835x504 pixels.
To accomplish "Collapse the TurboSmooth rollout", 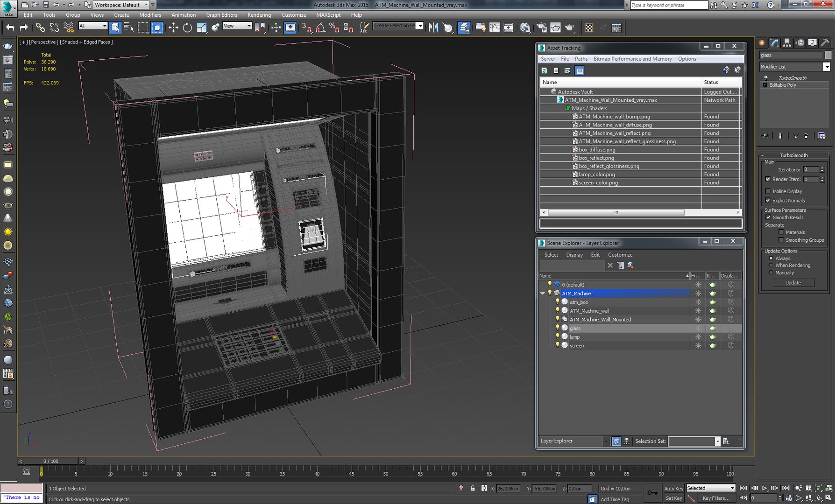I will [x=793, y=155].
